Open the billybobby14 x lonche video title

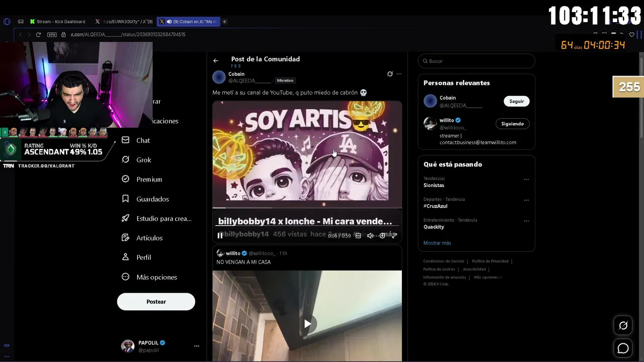[x=305, y=221]
